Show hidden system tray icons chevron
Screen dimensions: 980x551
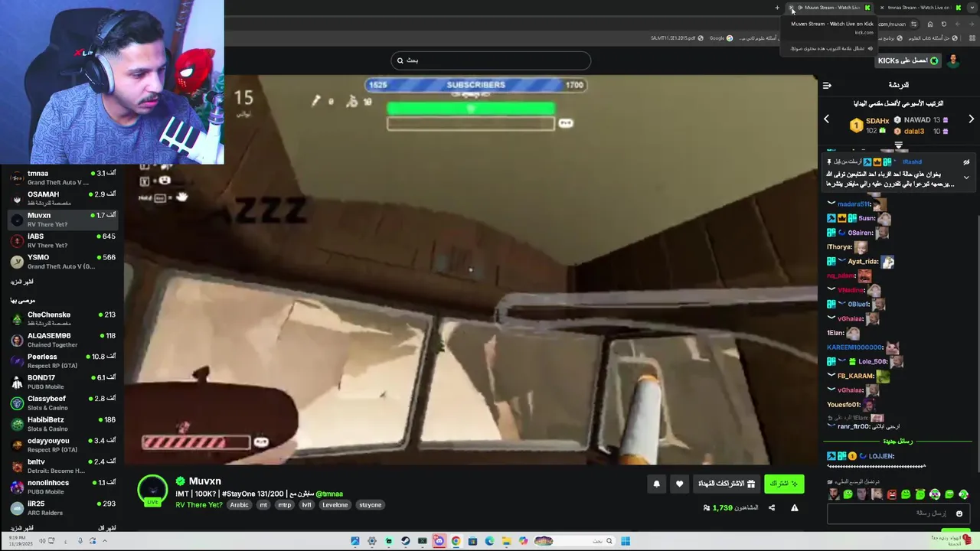point(105,541)
